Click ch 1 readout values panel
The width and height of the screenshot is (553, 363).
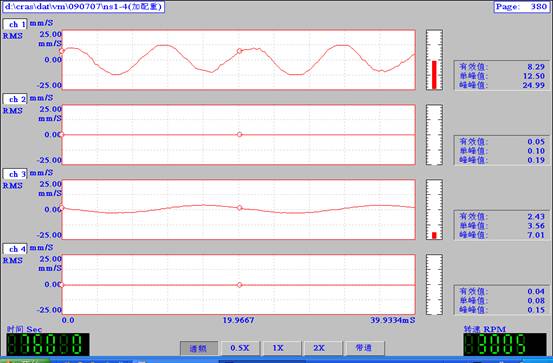point(502,76)
